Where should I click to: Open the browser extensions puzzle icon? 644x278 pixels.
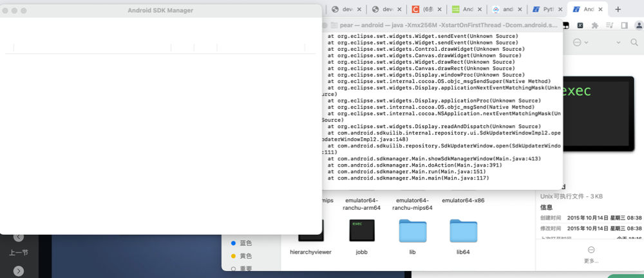coord(594,26)
